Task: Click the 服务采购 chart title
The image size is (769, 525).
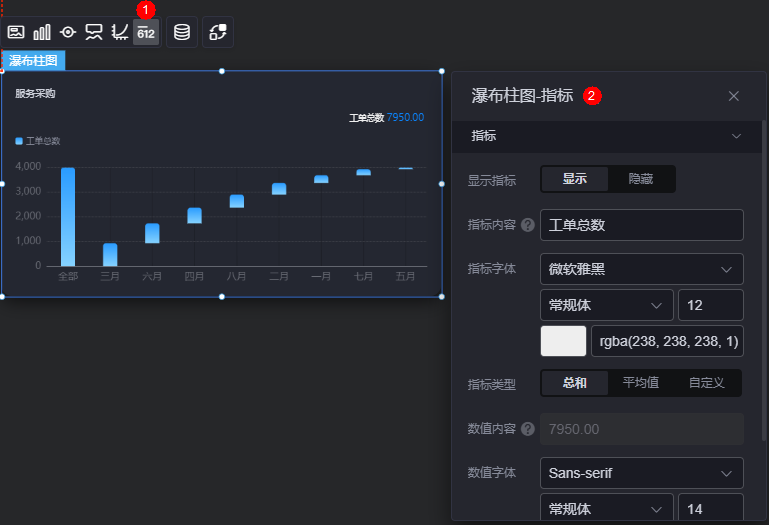Action: click(x=35, y=94)
